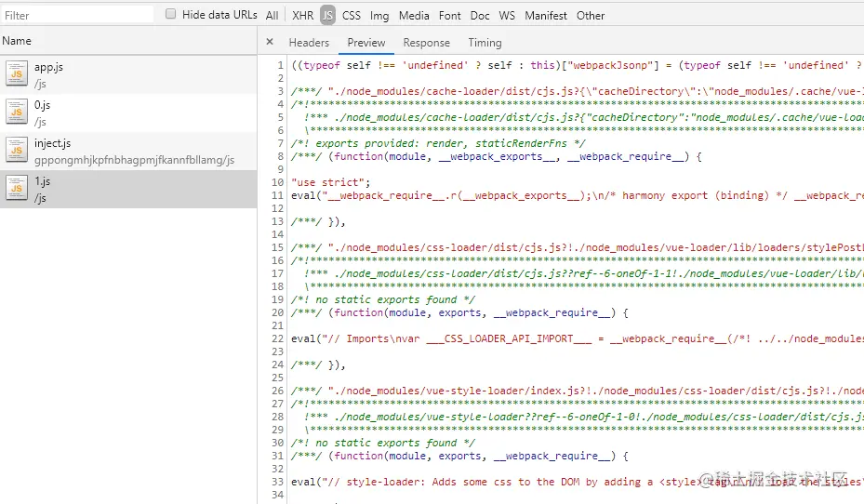Click line 19 no static exports comment
The height and width of the screenshot is (504, 864).
point(383,299)
